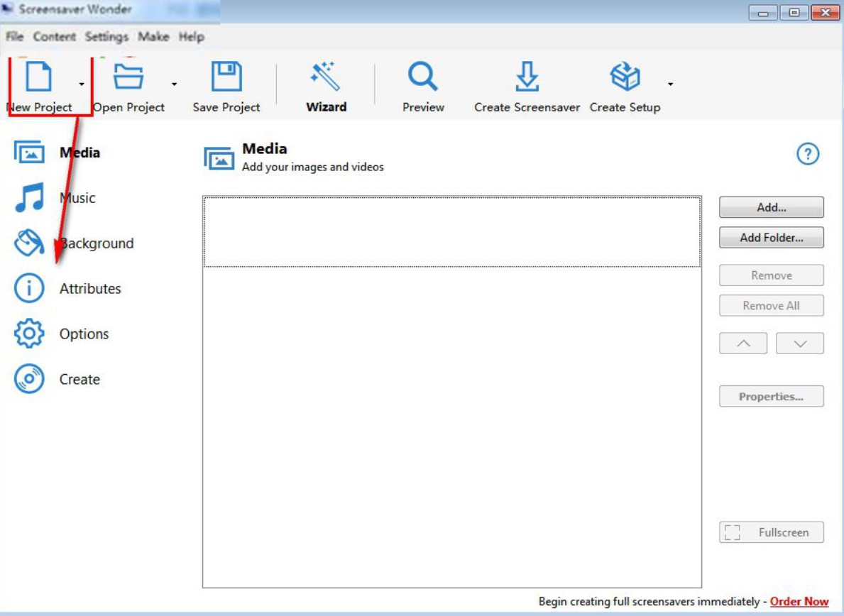Expand the New Project dropdown arrow
The height and width of the screenshot is (616, 844).
[82, 85]
